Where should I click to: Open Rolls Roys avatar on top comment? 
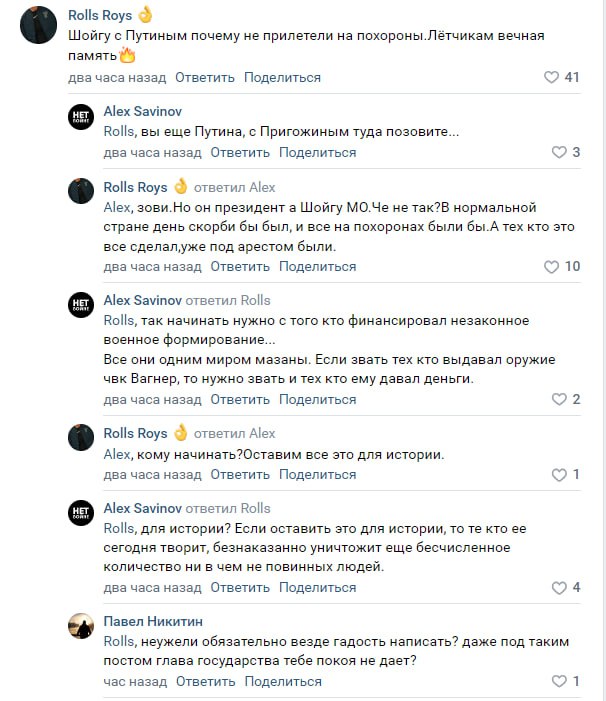tap(39, 26)
